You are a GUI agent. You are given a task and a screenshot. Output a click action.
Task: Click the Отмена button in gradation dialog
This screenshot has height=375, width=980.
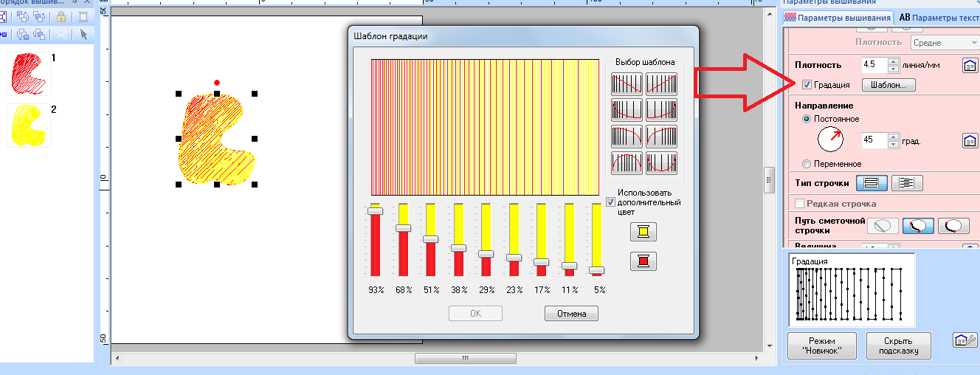[571, 314]
